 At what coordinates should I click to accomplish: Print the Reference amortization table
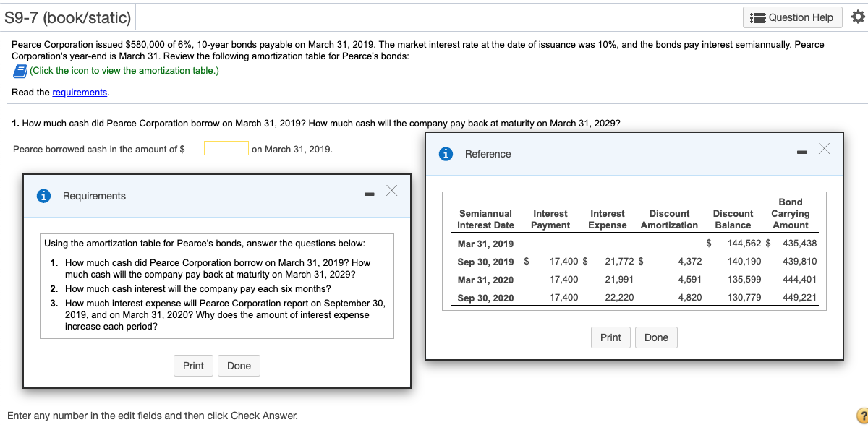pyautogui.click(x=610, y=337)
